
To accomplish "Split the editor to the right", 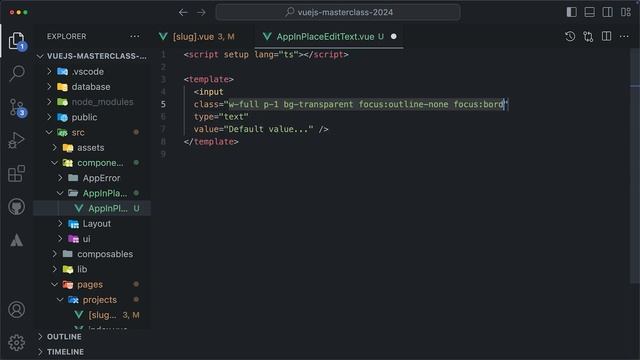I will tap(607, 36).
